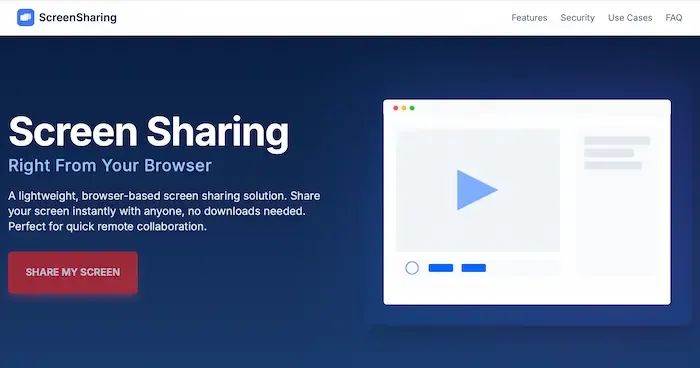Click the blue play triangle in mockup

[476, 190]
